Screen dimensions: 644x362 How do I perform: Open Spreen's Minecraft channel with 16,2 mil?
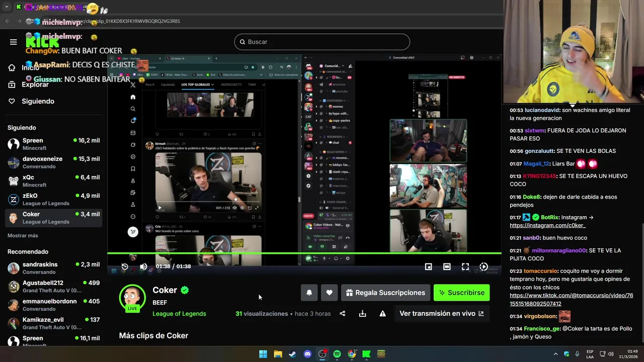point(53,144)
